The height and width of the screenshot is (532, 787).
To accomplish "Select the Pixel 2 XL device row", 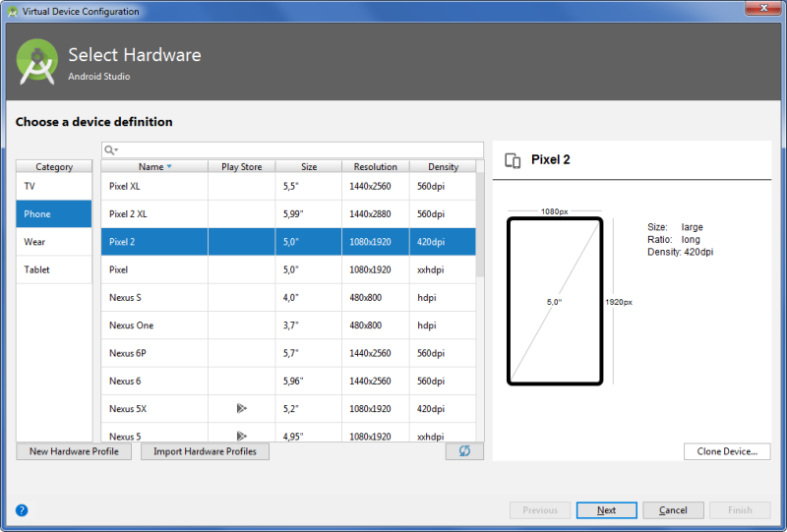I will [288, 213].
